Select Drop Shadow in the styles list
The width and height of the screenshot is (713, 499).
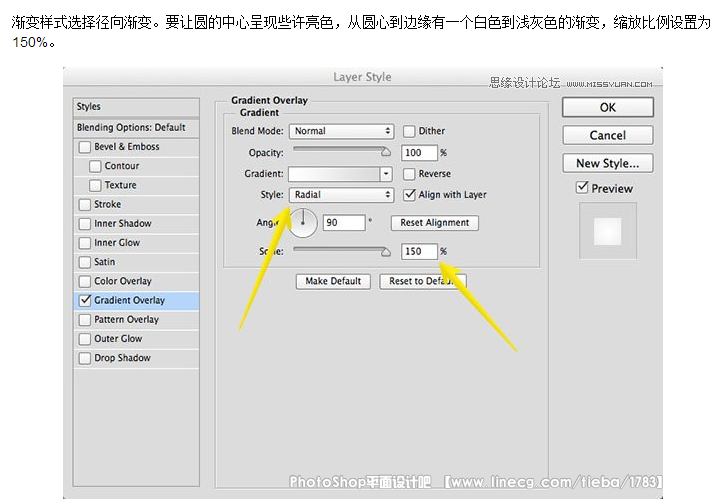(x=122, y=358)
